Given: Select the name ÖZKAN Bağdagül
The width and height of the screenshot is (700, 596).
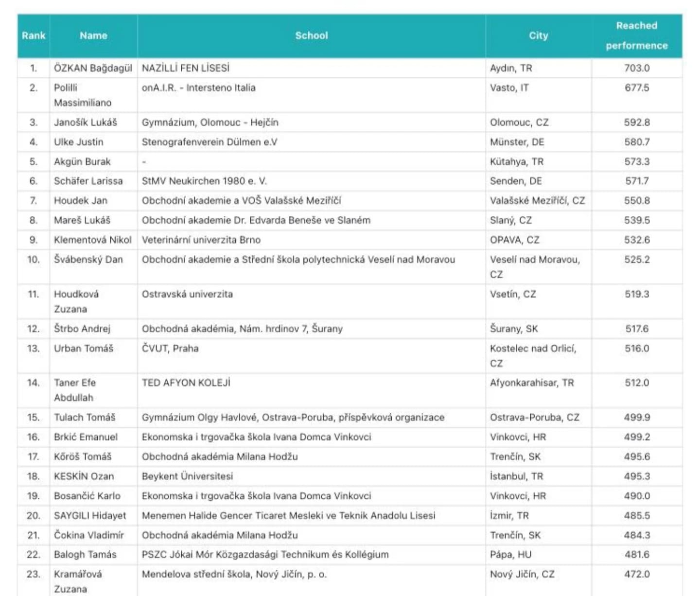Looking at the screenshot, I should pyautogui.click(x=93, y=68).
